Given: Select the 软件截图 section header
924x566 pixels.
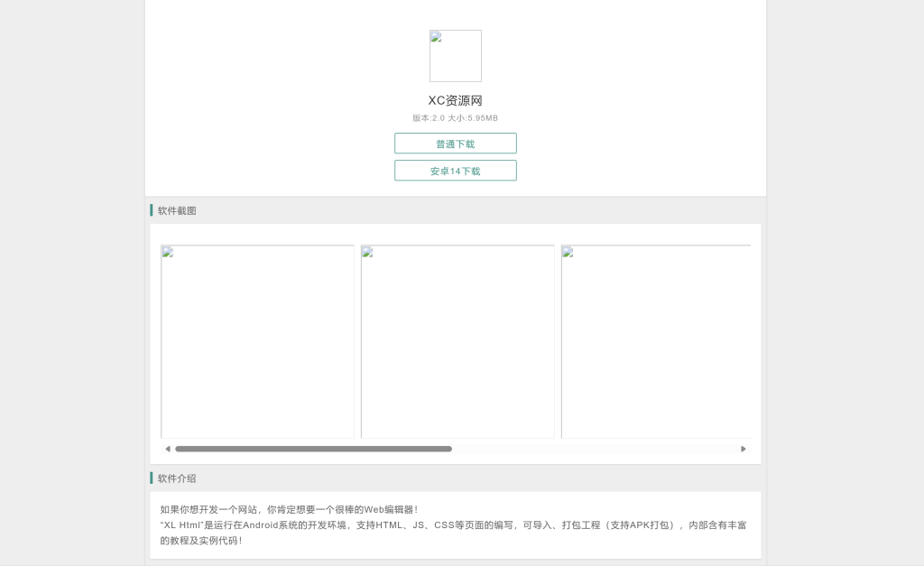Looking at the screenshot, I should [x=177, y=210].
